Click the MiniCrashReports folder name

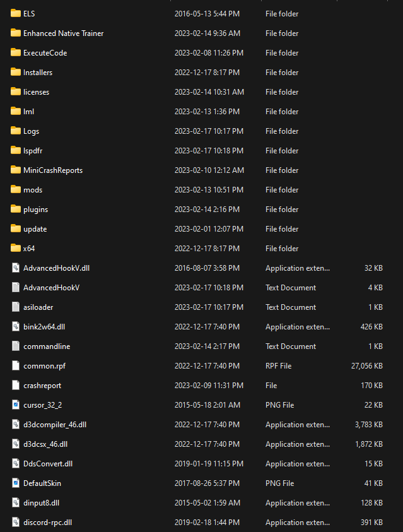coord(53,170)
